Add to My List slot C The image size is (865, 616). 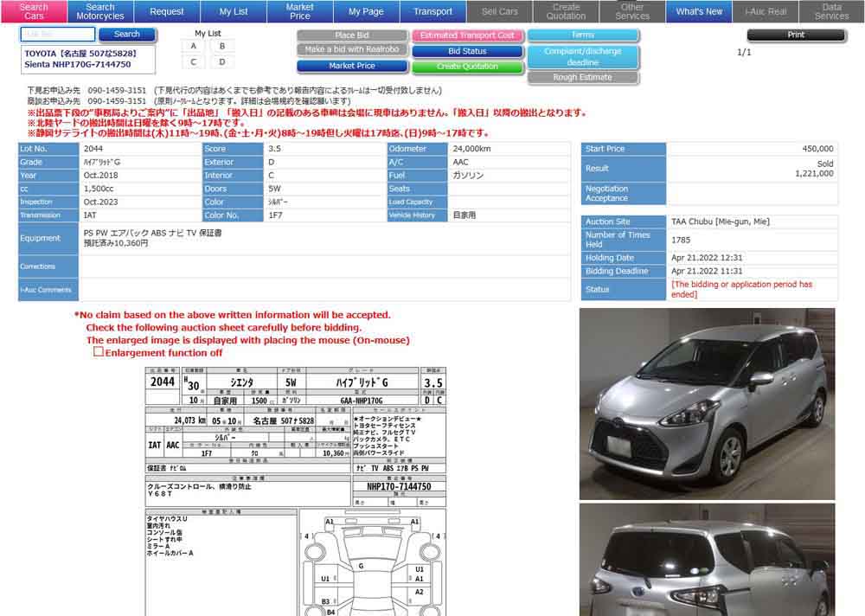(x=193, y=61)
